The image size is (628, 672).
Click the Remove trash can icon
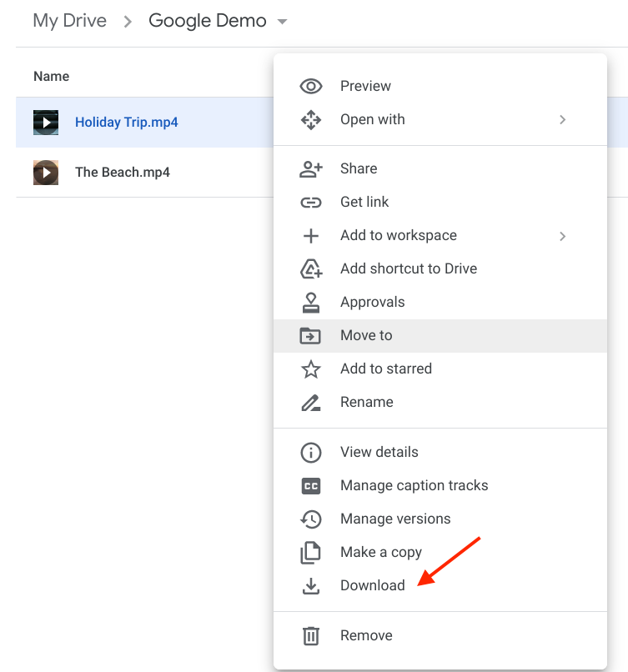tap(311, 635)
